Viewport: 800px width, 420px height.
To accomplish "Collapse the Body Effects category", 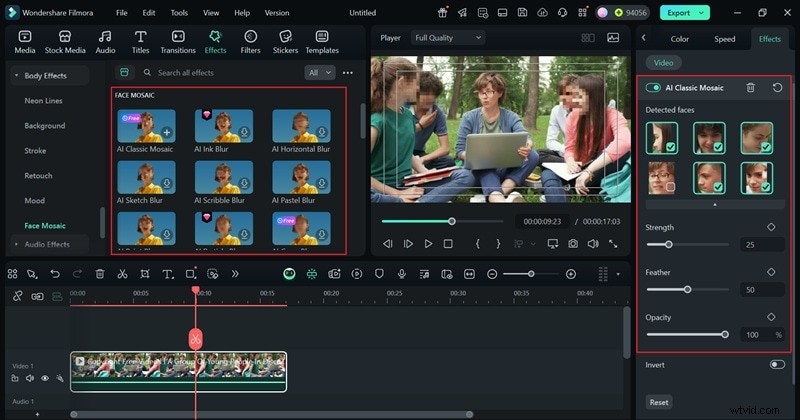I will tap(16, 76).
